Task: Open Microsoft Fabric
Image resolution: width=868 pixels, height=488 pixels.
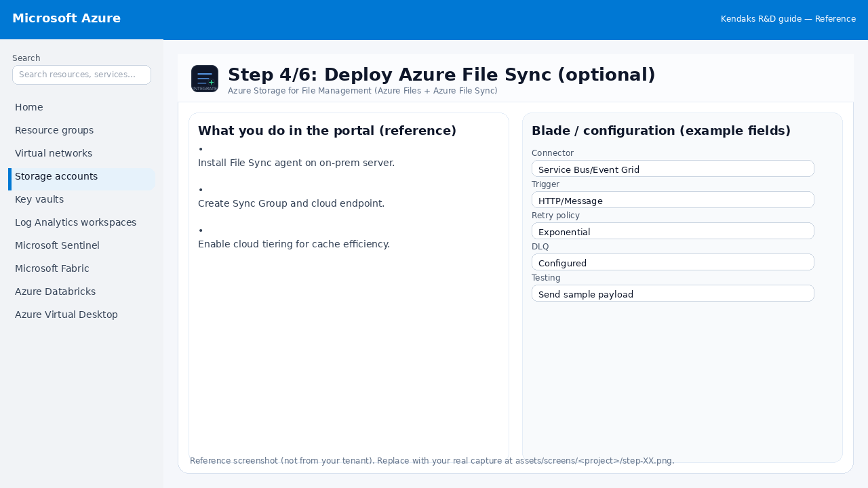Action: pos(81,268)
